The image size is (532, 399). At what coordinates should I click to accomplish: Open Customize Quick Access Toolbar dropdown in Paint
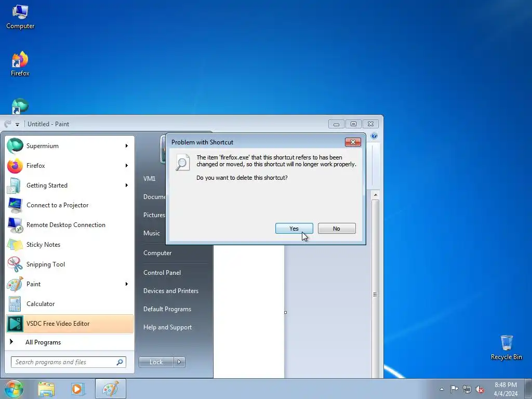(17, 125)
